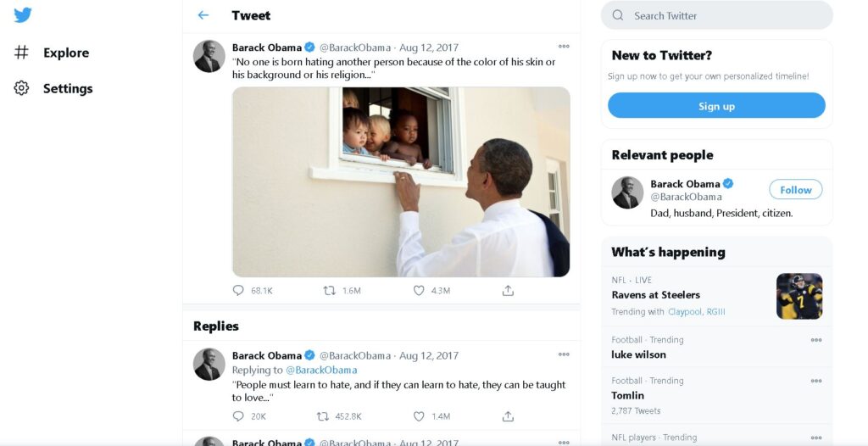Screen dimensions: 868x446
Task: Go back using the arrow icon
Action: [x=203, y=15]
